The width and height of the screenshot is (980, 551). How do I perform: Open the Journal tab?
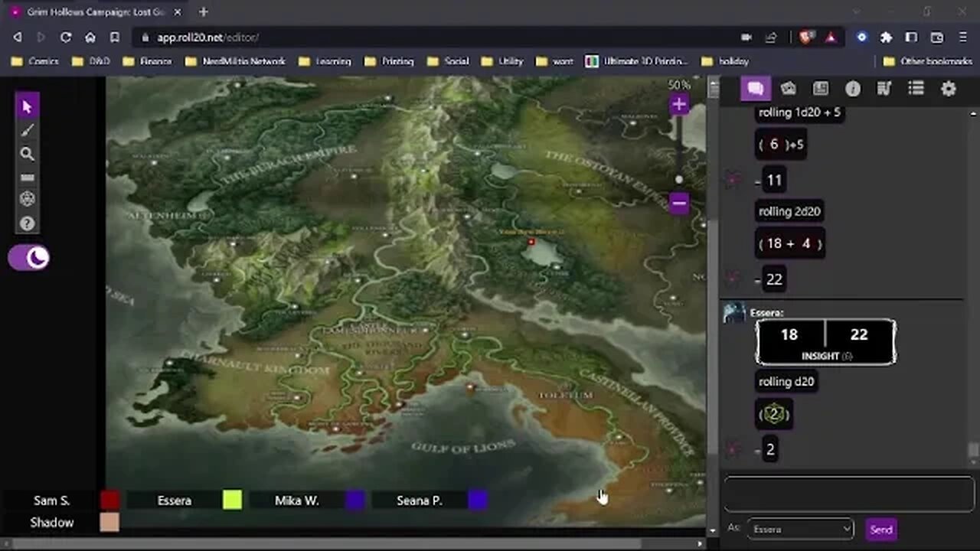point(820,89)
